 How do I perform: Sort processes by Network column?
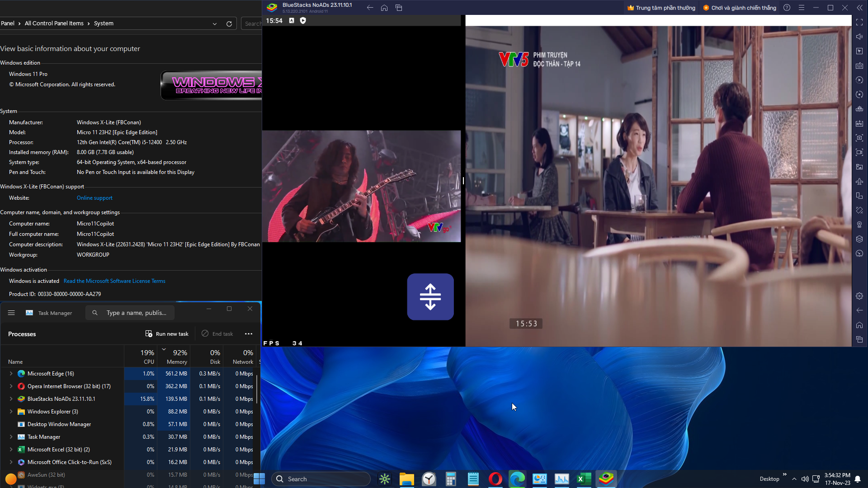click(240, 357)
